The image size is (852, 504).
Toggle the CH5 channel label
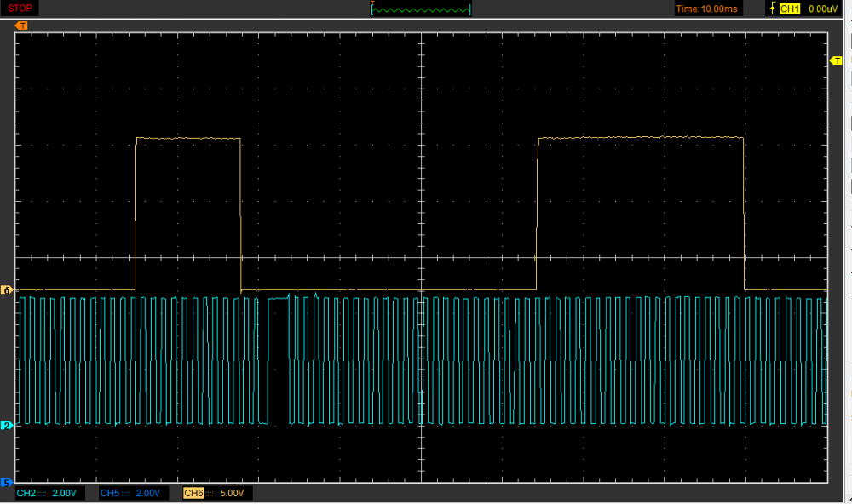109,494
